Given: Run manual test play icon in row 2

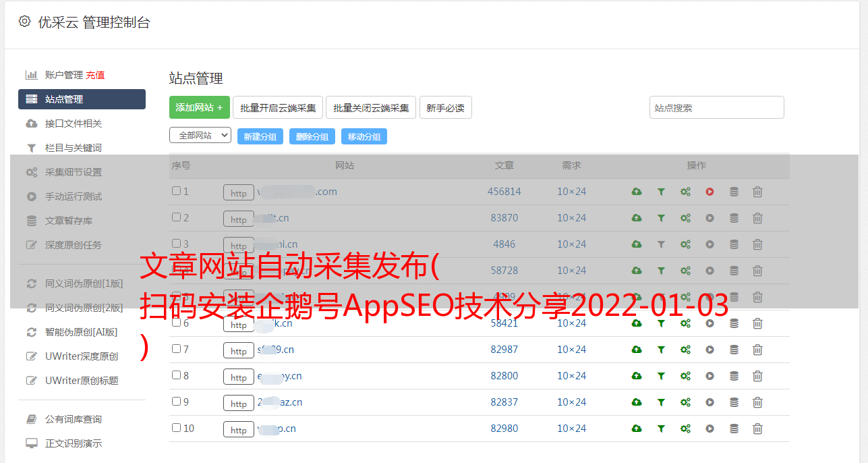Looking at the screenshot, I should [710, 218].
